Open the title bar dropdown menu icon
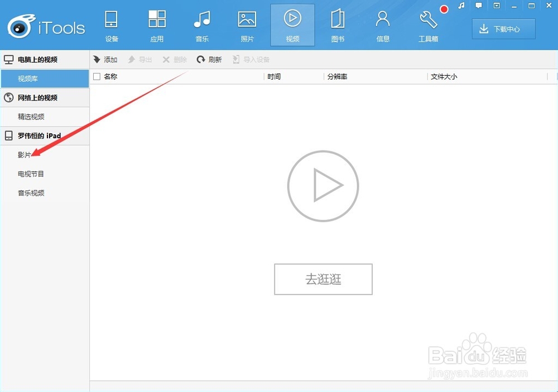The image size is (558, 392). pos(497,6)
